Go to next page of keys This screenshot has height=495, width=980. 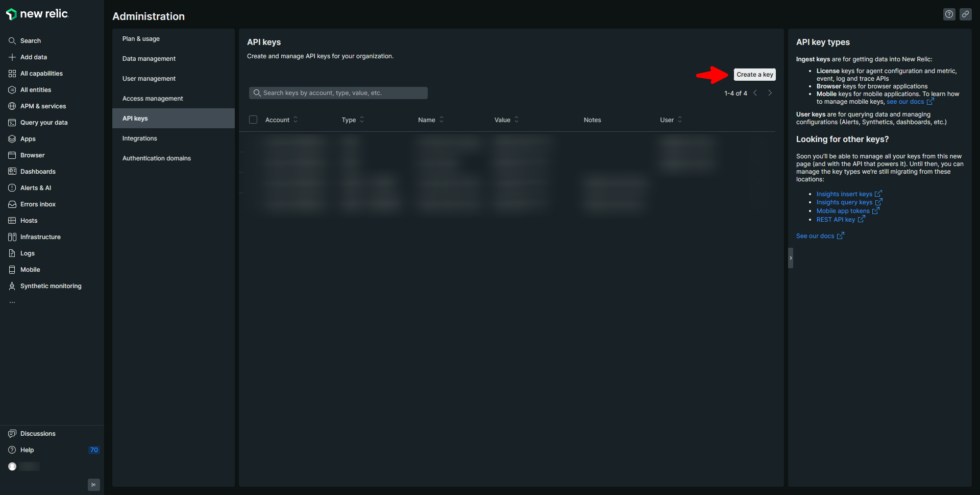tap(770, 93)
